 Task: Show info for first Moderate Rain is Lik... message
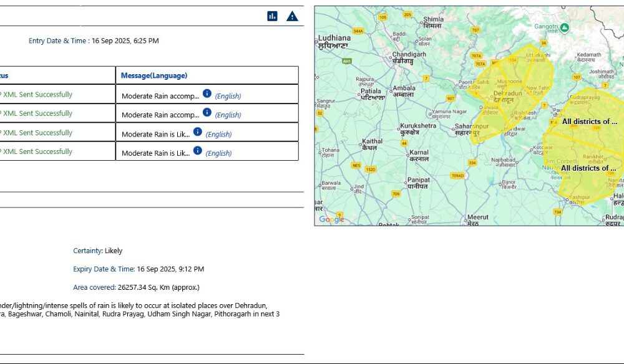tap(197, 132)
